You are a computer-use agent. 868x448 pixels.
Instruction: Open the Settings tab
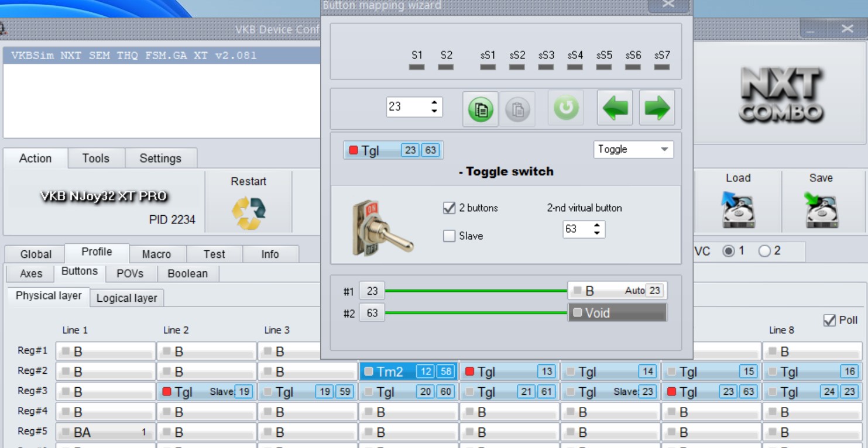click(x=160, y=158)
